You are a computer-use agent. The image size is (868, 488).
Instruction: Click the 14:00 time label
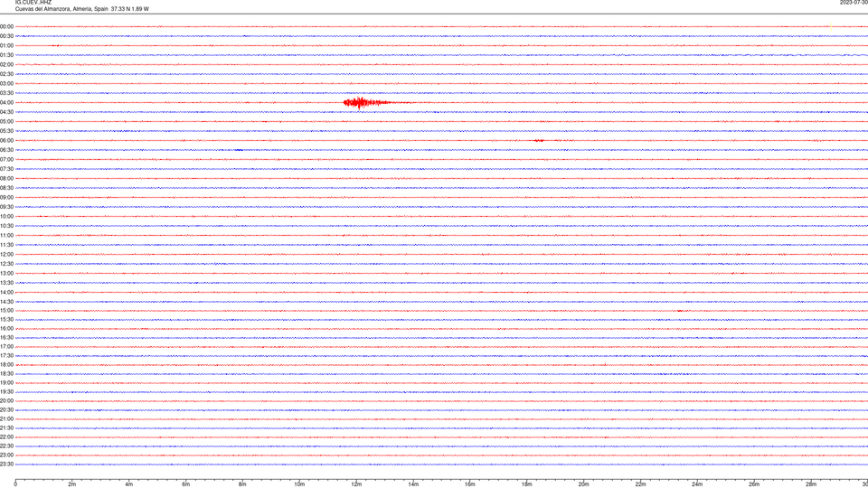(x=6, y=292)
